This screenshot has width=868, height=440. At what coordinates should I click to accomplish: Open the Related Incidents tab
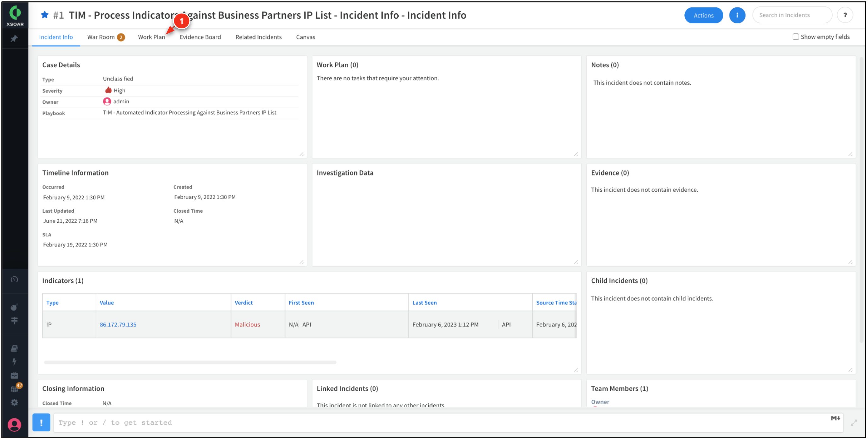coord(258,37)
